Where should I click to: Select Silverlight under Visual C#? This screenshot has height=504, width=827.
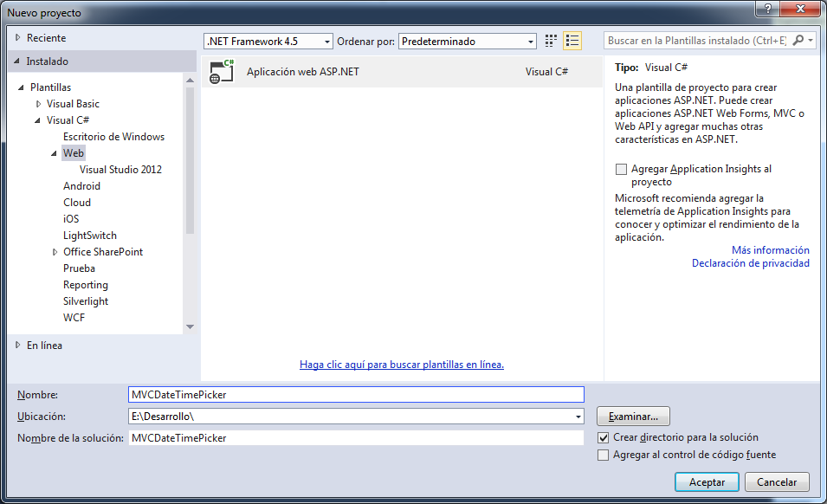(x=84, y=300)
